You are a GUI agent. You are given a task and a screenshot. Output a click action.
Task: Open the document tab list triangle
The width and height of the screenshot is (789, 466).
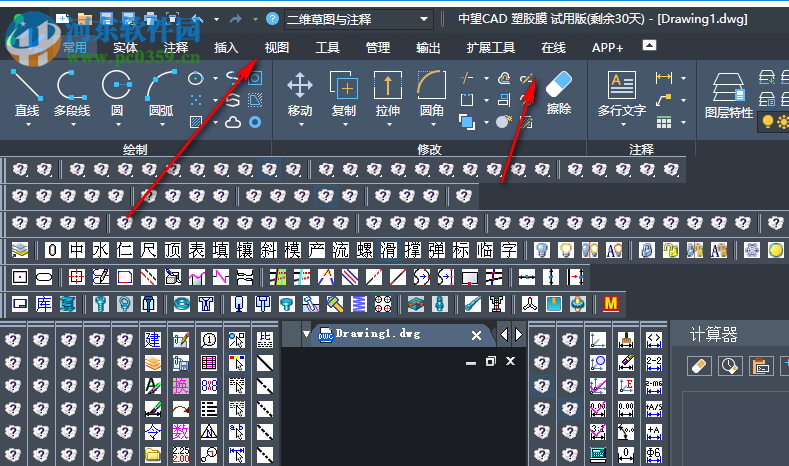tap(306, 334)
